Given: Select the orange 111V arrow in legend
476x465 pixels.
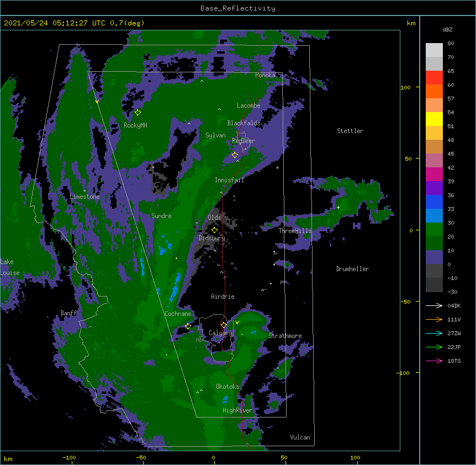Looking at the screenshot, I should (x=434, y=319).
